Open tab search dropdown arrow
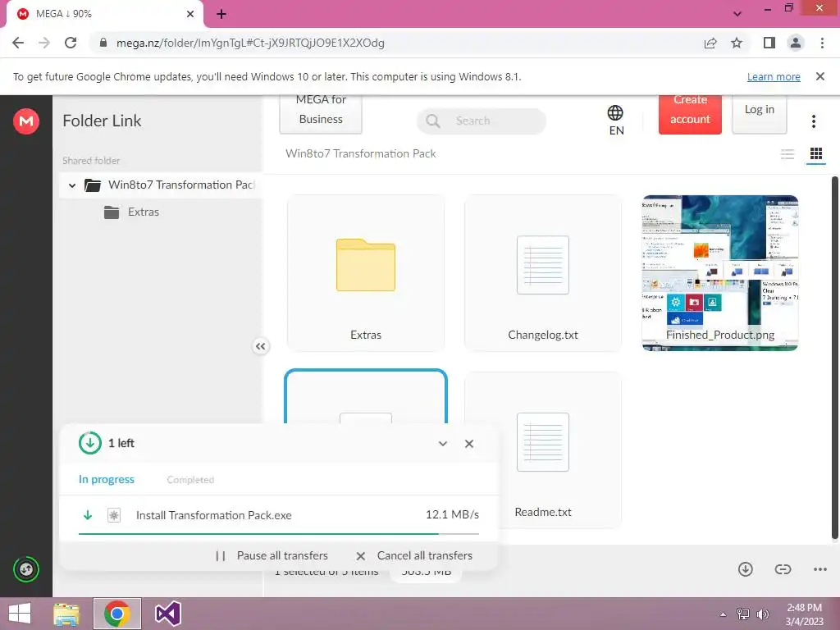This screenshot has height=630, width=840. [737, 14]
